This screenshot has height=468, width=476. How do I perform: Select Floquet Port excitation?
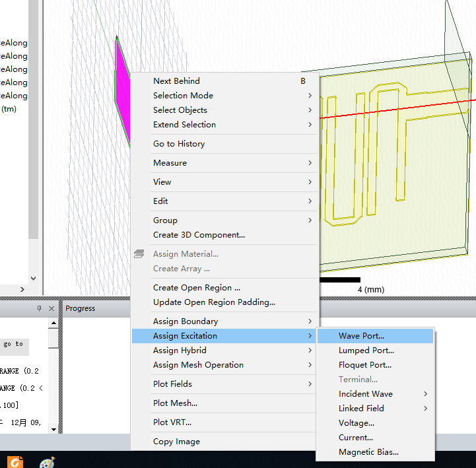point(375,365)
